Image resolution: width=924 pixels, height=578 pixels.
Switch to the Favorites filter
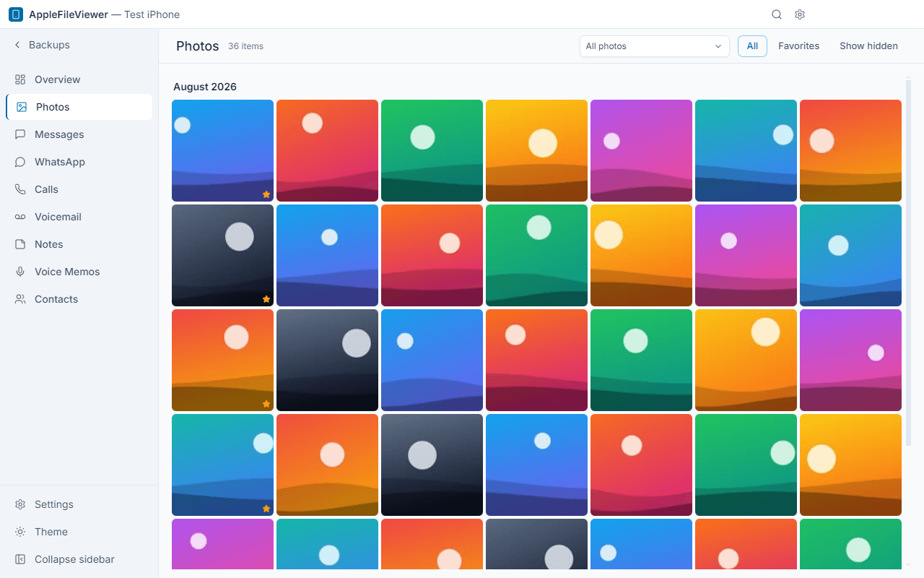(x=798, y=46)
